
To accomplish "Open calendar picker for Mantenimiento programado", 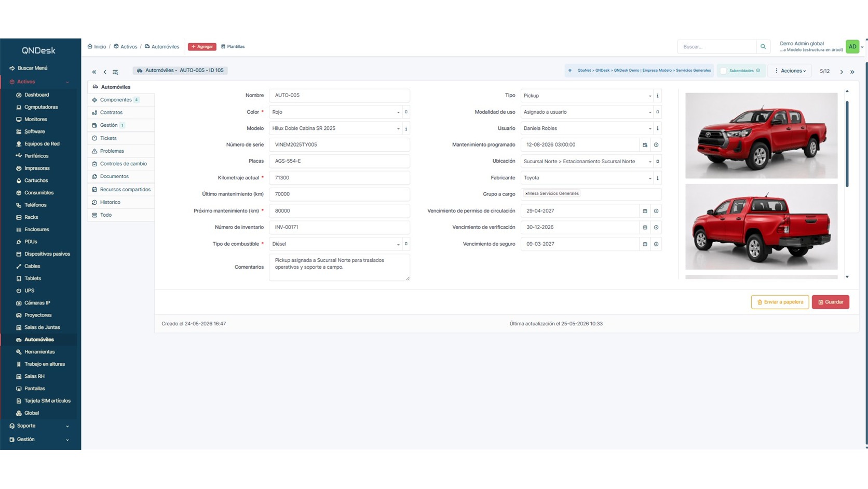I will [x=645, y=145].
